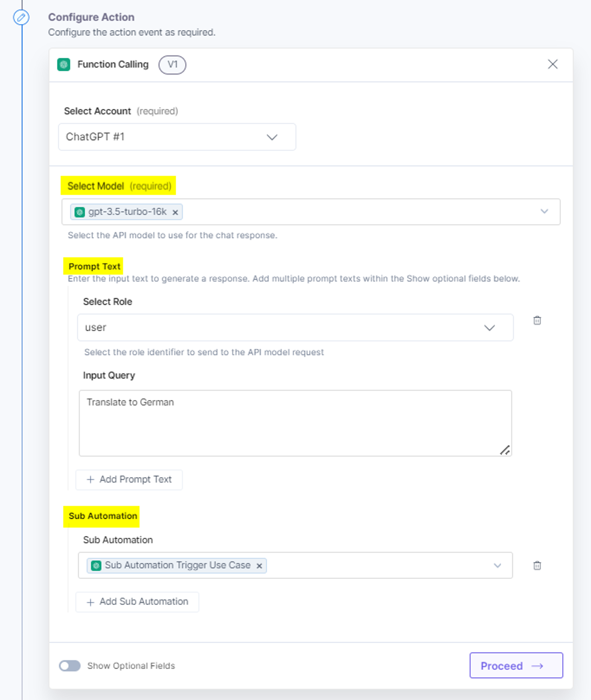Click into the Input Query text area
This screenshot has height=700, width=591.
point(295,423)
